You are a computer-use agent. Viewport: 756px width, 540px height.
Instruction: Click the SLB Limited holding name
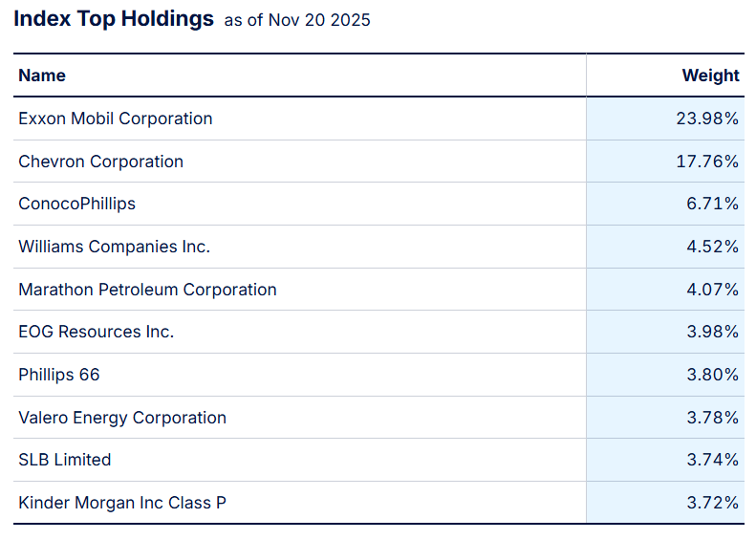point(65,460)
